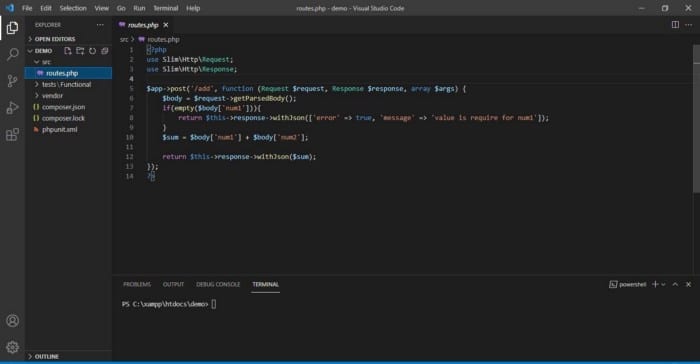Click the src breadcrumb segment
The image size is (700, 364).
click(124, 39)
